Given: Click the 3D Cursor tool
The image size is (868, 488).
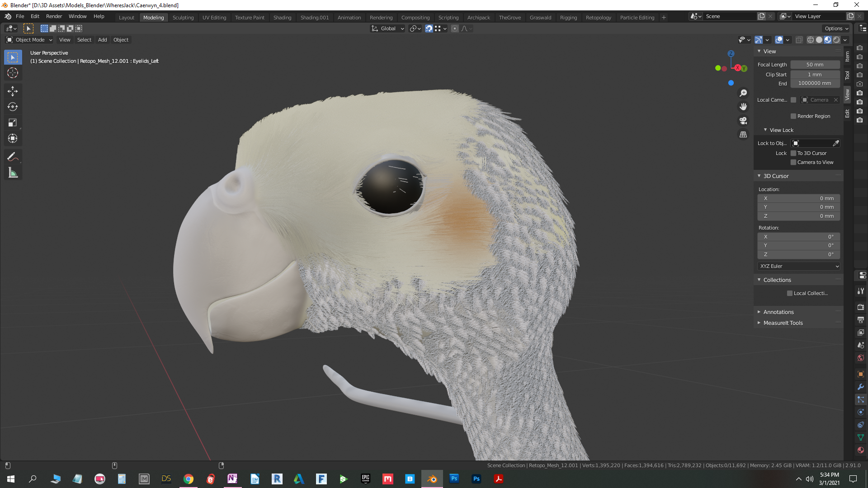Looking at the screenshot, I should click(13, 73).
